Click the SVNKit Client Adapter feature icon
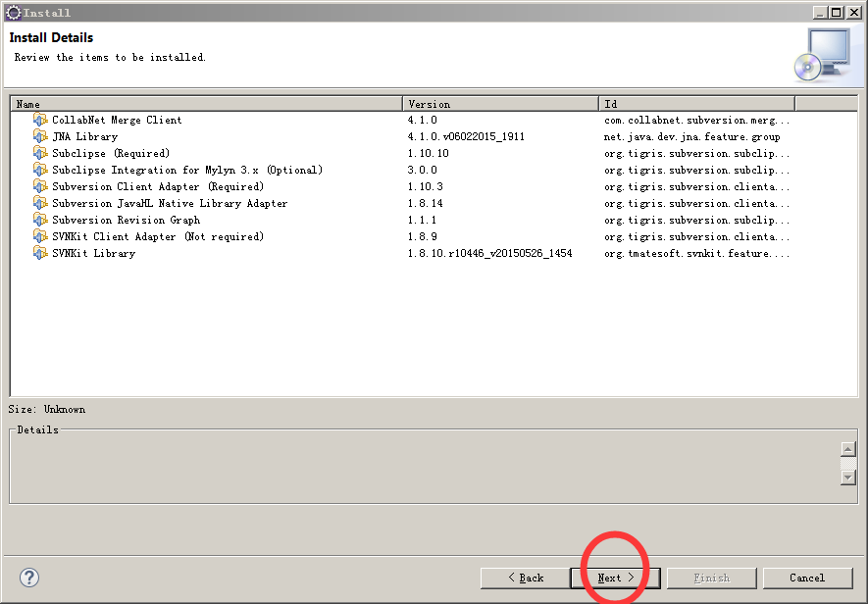Viewport: 868px width, 604px height. coord(40,236)
